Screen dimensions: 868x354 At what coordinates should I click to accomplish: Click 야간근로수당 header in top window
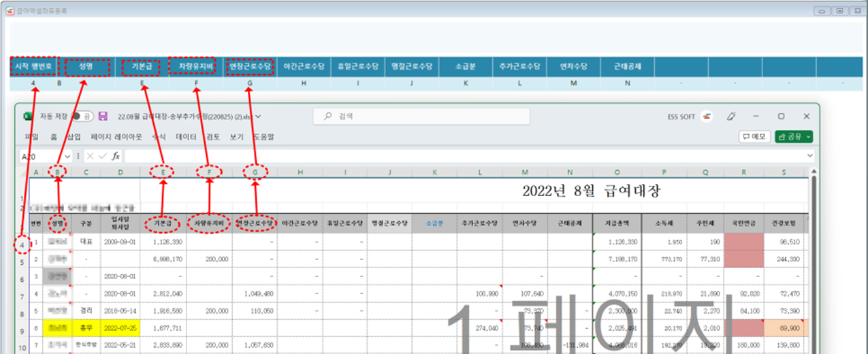[304, 67]
